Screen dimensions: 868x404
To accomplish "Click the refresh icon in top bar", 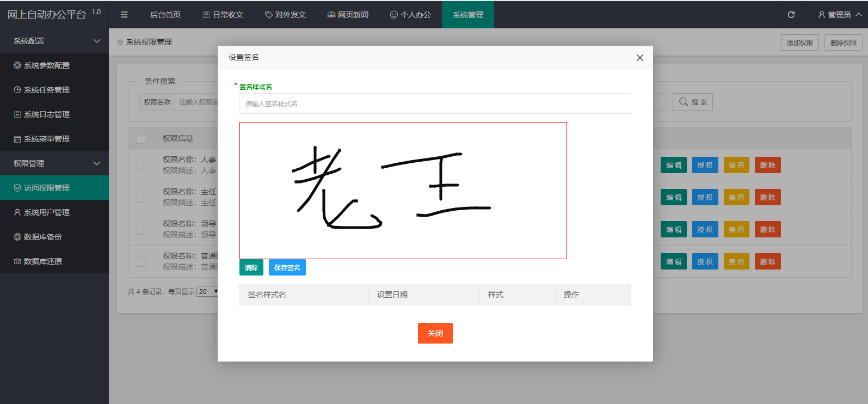I will tap(791, 15).
